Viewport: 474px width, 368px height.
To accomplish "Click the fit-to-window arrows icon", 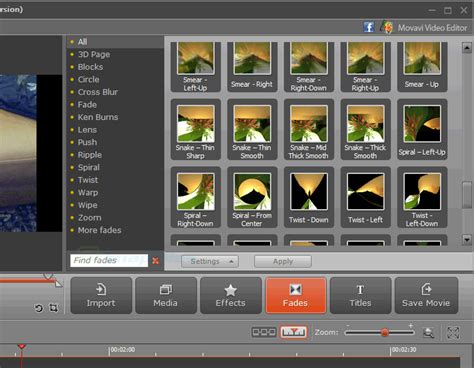I will [x=453, y=332].
